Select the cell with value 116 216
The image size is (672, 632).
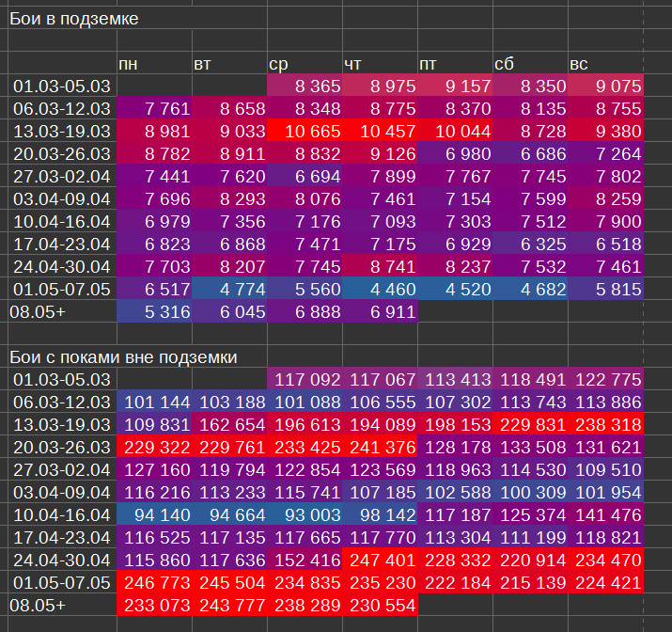154,492
